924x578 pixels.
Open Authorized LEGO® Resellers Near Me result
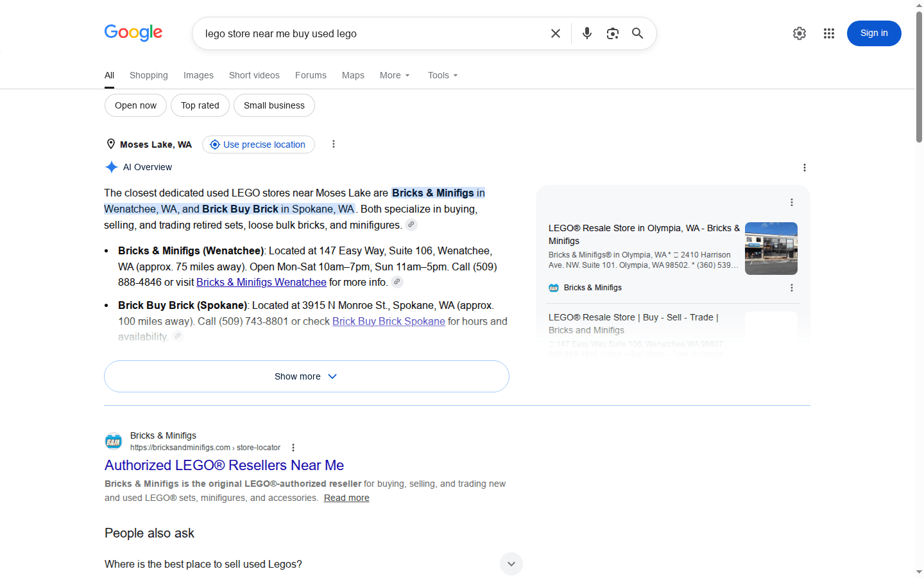[x=225, y=465]
